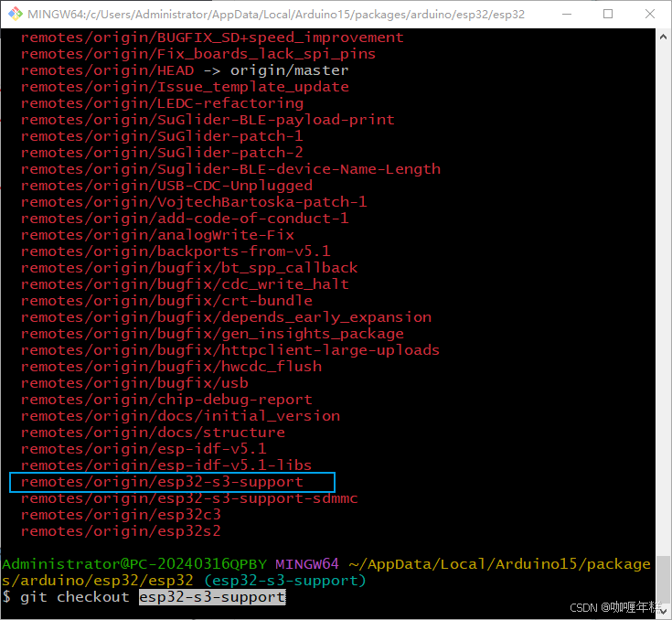Click the git checkout command text

[75, 597]
